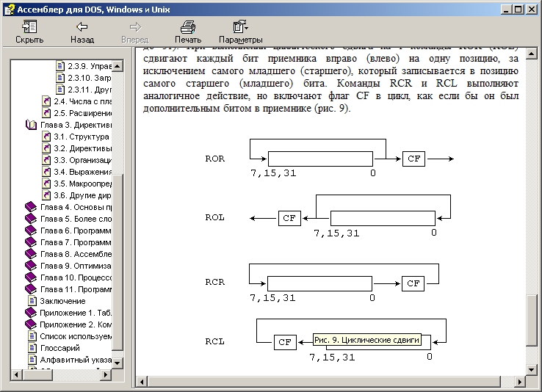Click article pane vertical scrollbar thumb

pos(531,321)
